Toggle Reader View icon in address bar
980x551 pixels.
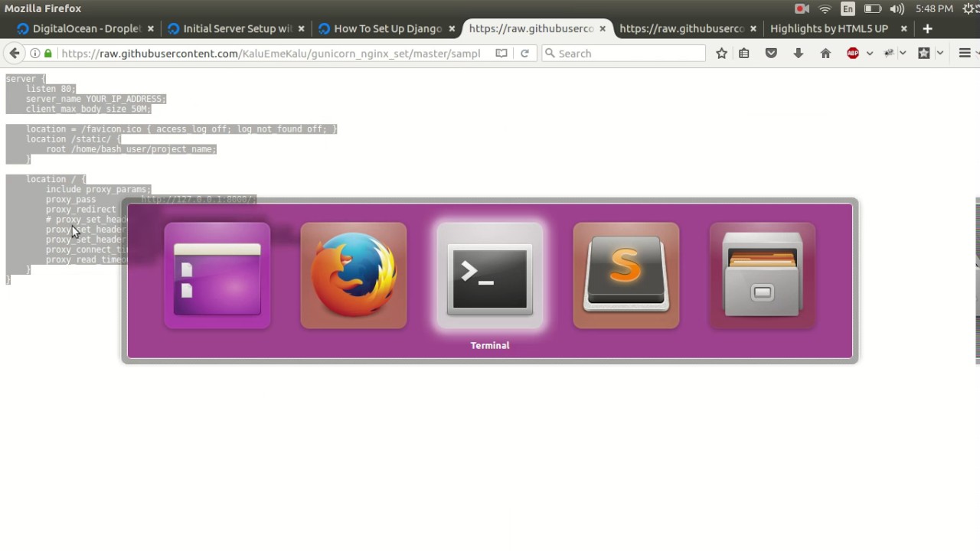pyautogui.click(x=501, y=54)
